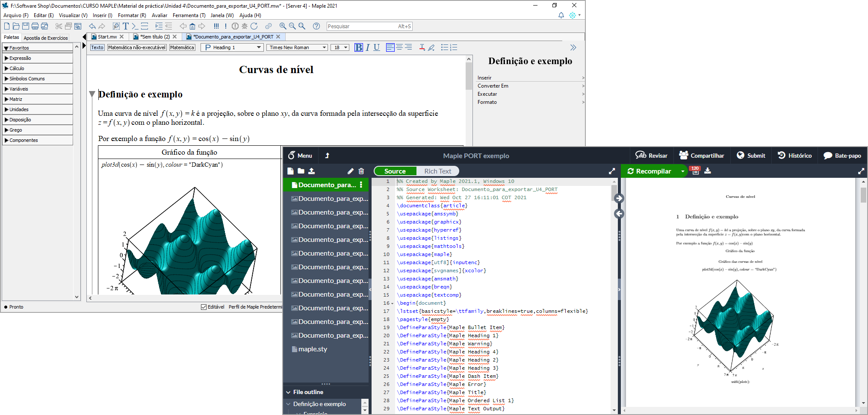This screenshot has height=415, width=868.
Task: Collapse the Definição e exemplo section triangle
Action: [x=92, y=94]
